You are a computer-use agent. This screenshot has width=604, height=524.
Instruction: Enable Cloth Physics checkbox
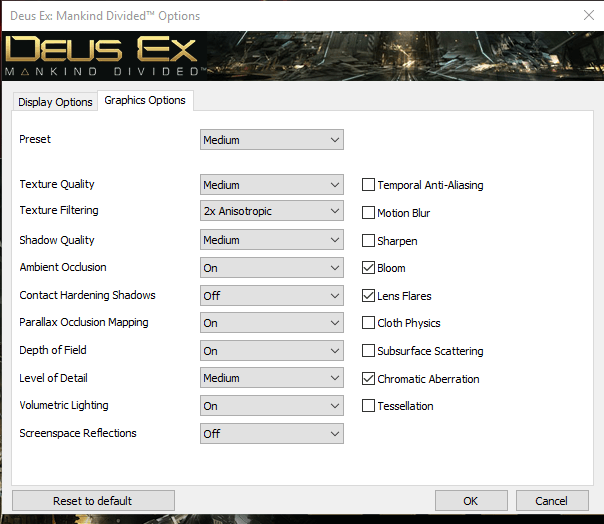point(369,323)
